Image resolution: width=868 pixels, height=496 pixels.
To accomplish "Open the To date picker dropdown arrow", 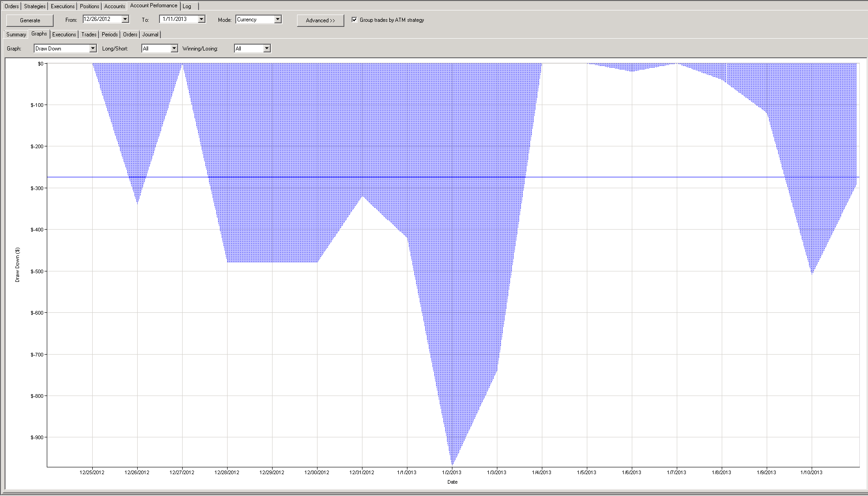I will 202,19.
